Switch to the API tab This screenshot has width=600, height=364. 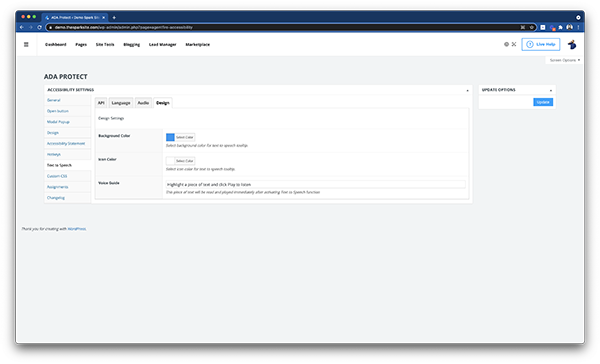(x=101, y=103)
